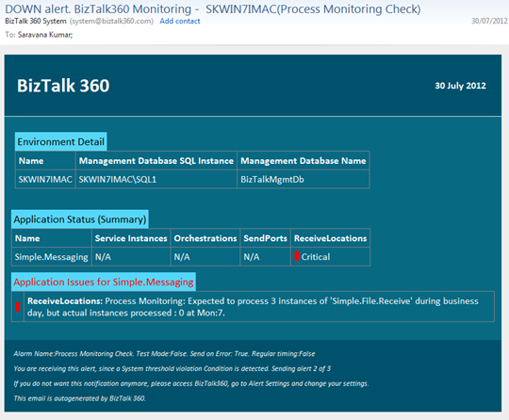Image resolution: width=509 pixels, height=420 pixels.
Task: Click the Critical status text
Action: (x=316, y=257)
